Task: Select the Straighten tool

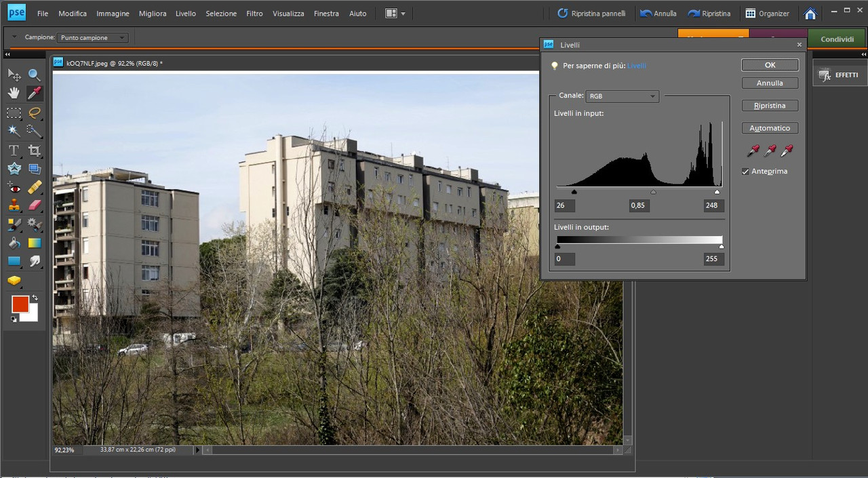Action: coord(35,169)
